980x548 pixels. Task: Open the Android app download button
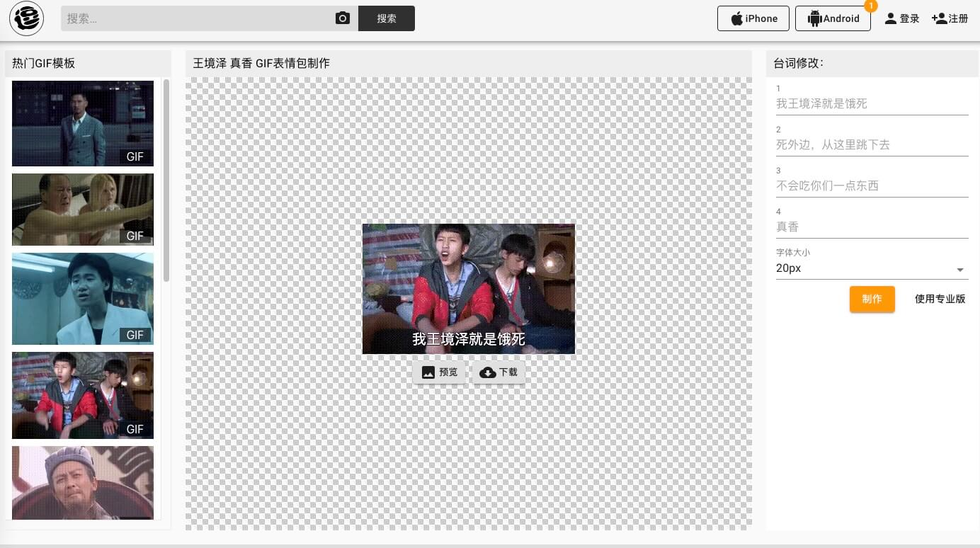832,18
